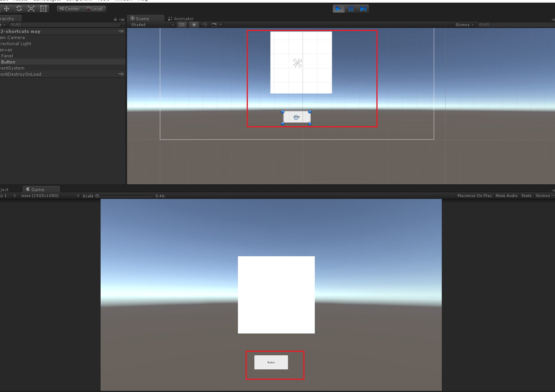Toggle the Center pivot mode button

[69, 9]
